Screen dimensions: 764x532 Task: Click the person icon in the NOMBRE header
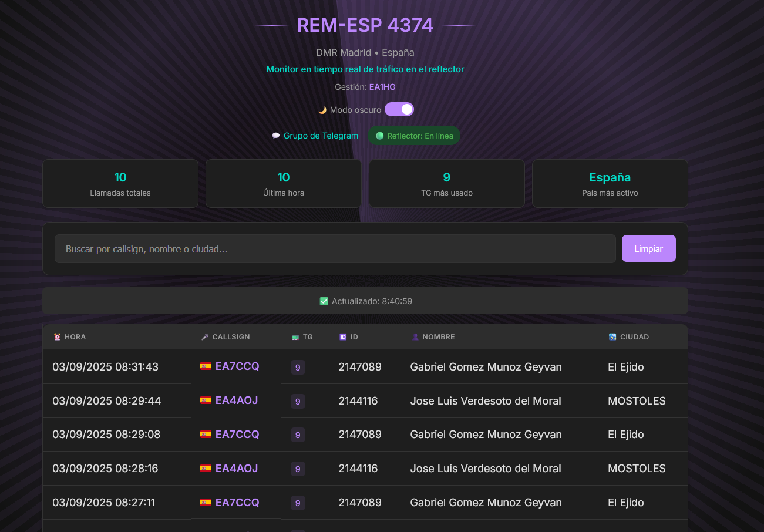pos(415,337)
